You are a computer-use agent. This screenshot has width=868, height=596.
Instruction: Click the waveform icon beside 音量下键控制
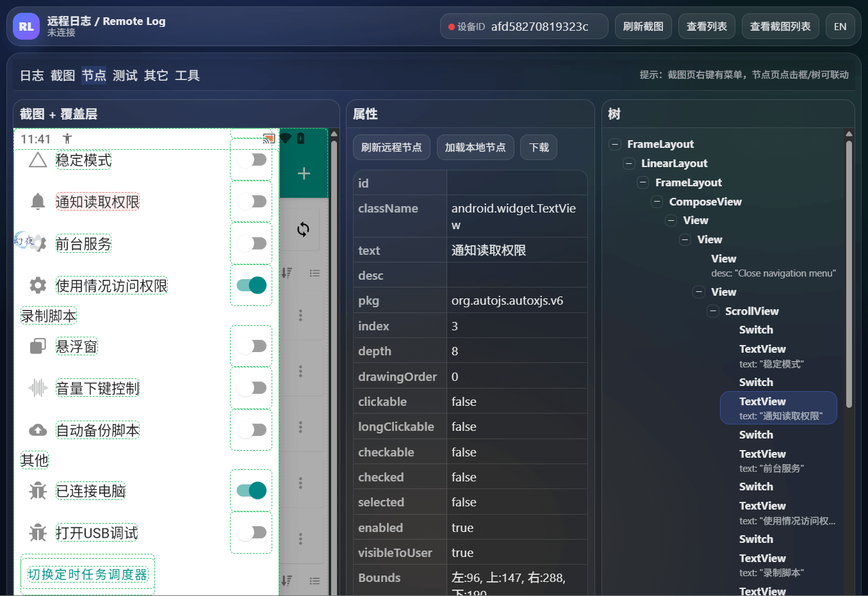[x=38, y=388]
